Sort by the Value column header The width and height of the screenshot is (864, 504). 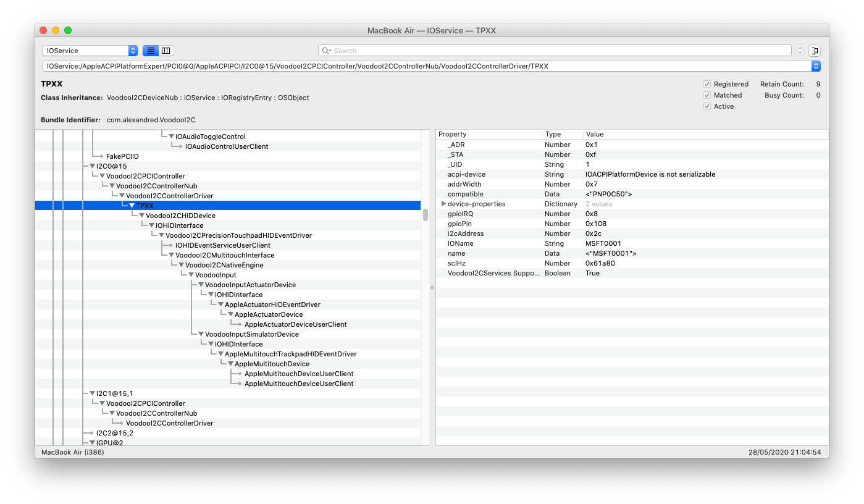click(705, 134)
